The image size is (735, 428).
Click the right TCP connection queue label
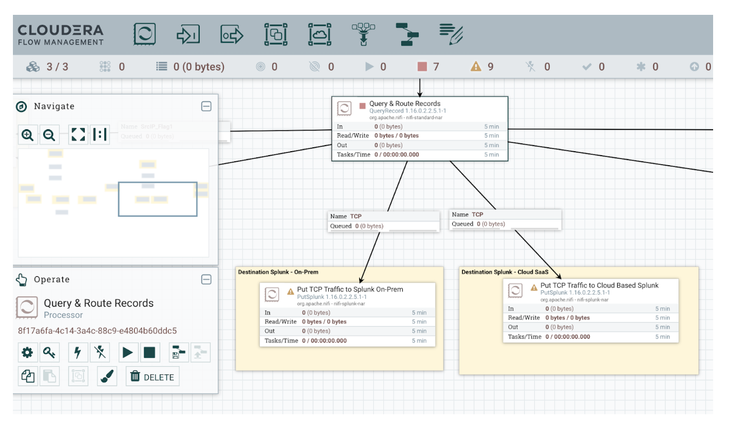(x=505, y=219)
